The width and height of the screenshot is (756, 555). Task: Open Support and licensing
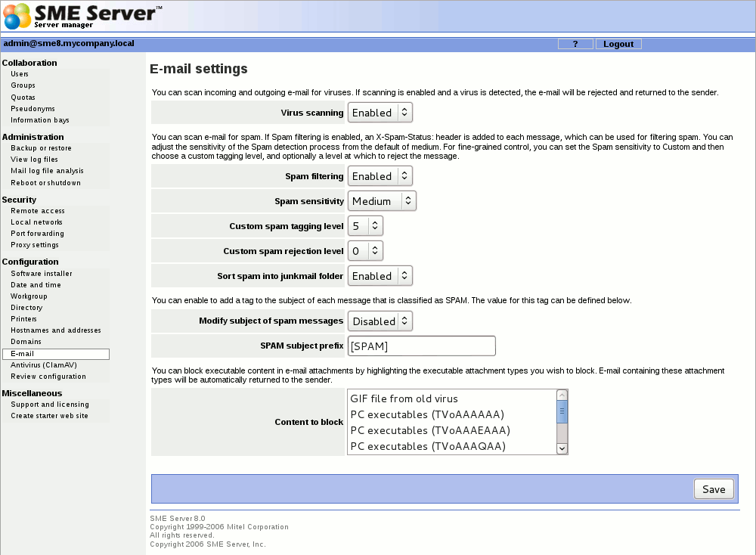(50, 405)
